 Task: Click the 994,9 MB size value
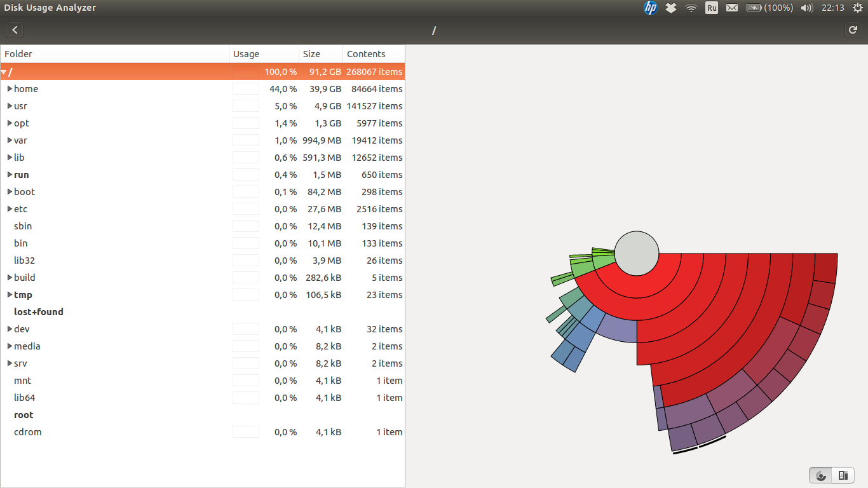(322, 140)
